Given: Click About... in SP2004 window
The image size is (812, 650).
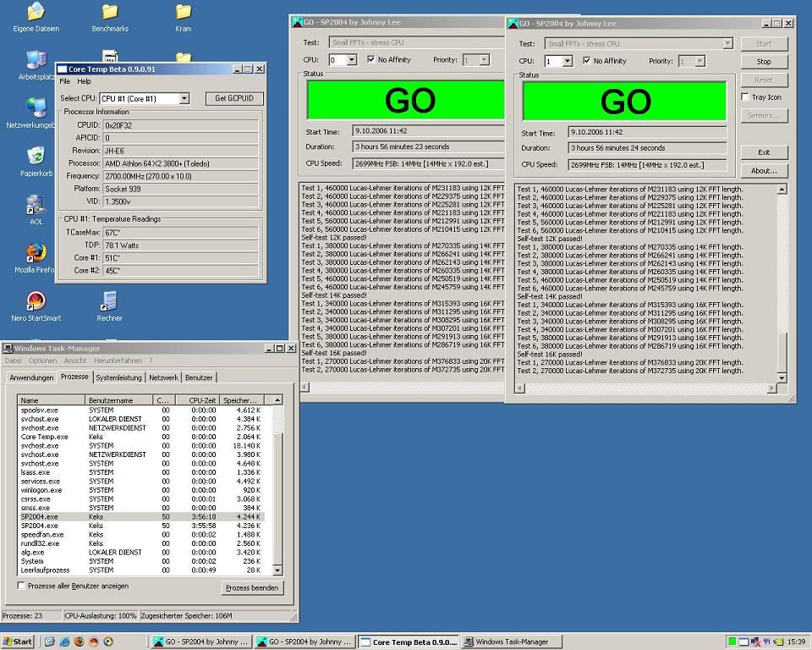Looking at the screenshot, I should point(764,170).
